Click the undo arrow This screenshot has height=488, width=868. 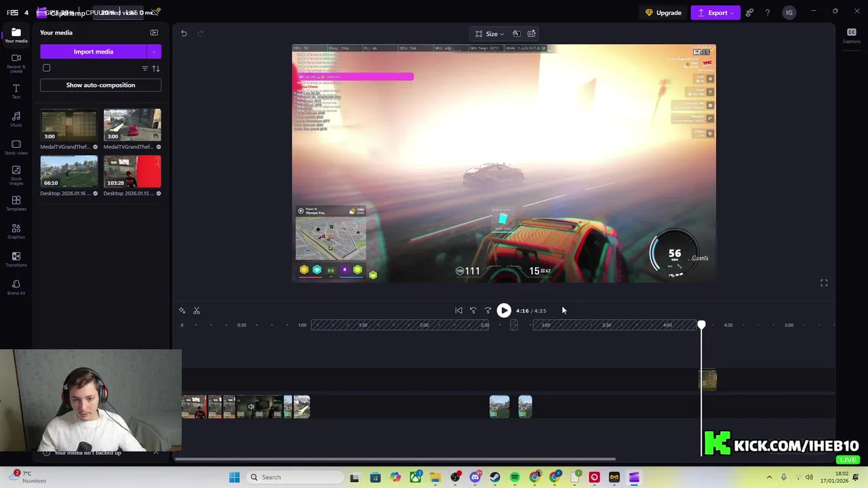[184, 33]
